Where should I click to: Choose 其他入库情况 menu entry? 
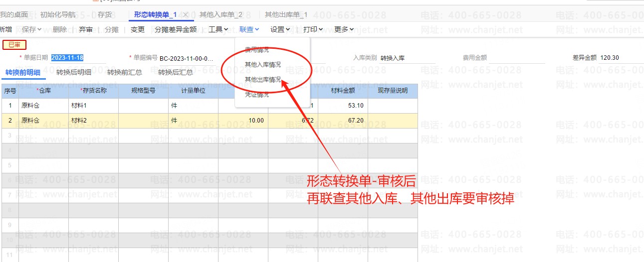(263, 65)
